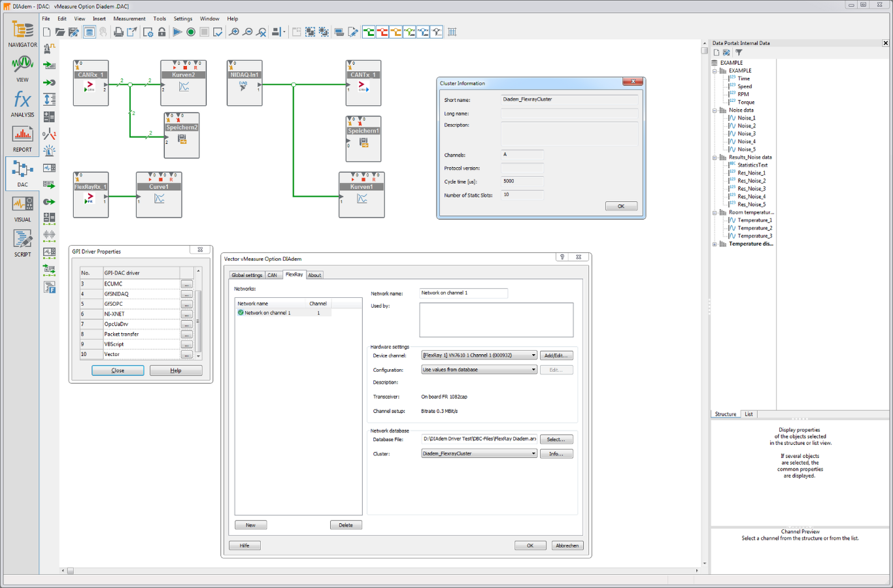The height and width of the screenshot is (588, 893).
Task: Select the green bus connection icon
Action: pyautogui.click(x=369, y=32)
